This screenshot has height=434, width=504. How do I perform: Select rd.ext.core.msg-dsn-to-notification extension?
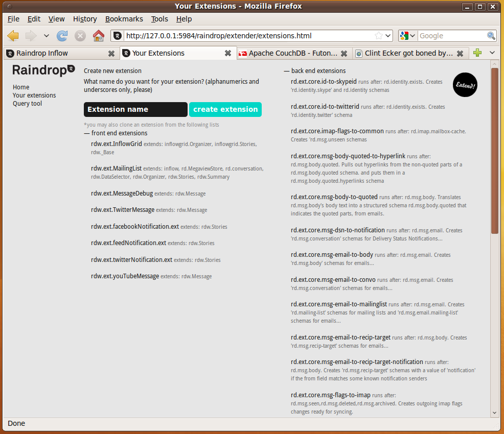(338, 230)
